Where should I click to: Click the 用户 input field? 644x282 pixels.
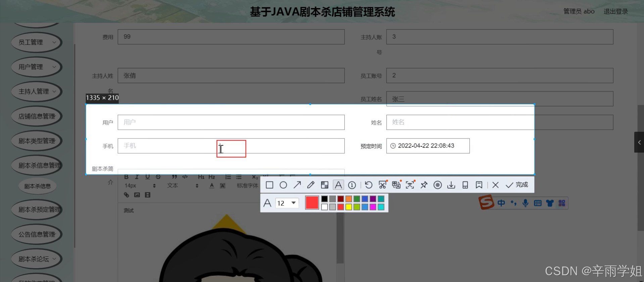(231, 122)
